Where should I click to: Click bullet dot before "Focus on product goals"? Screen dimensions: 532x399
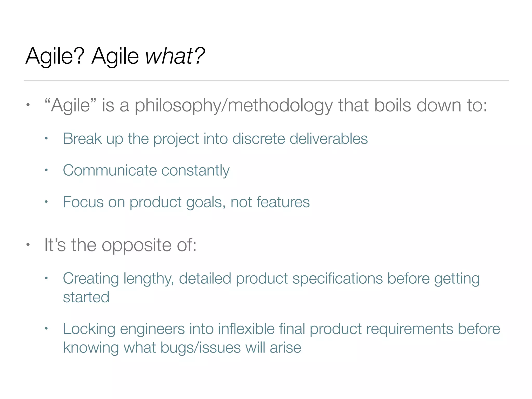pyautogui.click(x=46, y=202)
